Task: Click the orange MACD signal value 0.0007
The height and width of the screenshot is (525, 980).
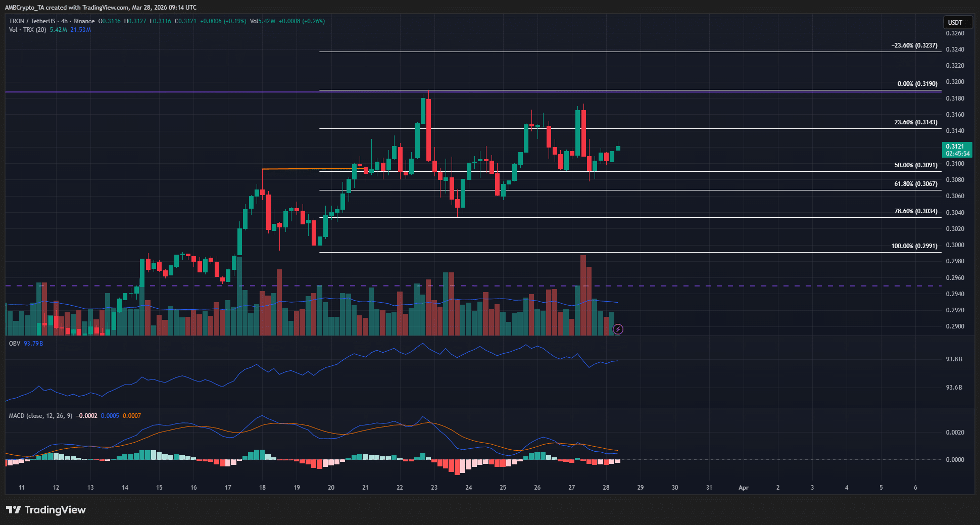Action: coord(132,416)
